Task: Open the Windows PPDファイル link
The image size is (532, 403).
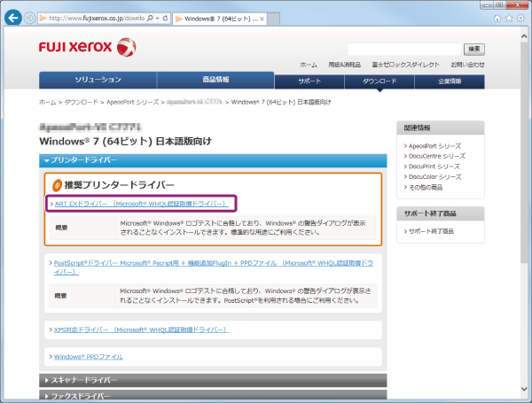Action: [89, 356]
